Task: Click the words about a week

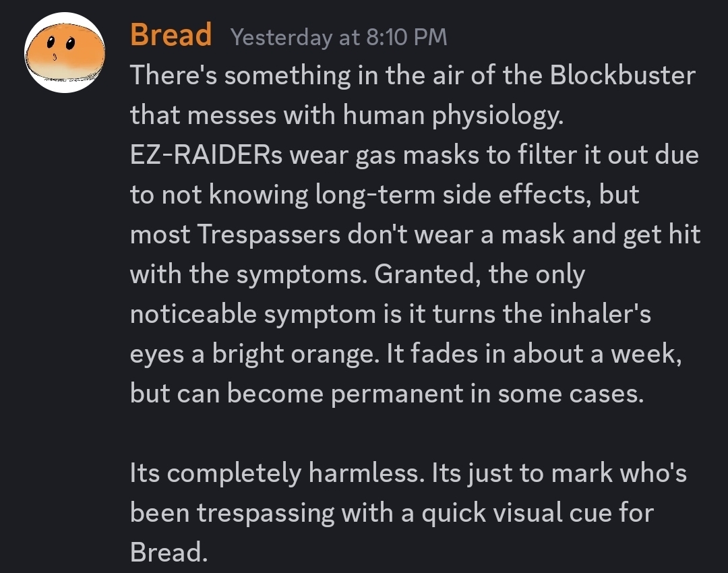Action: coord(597,354)
